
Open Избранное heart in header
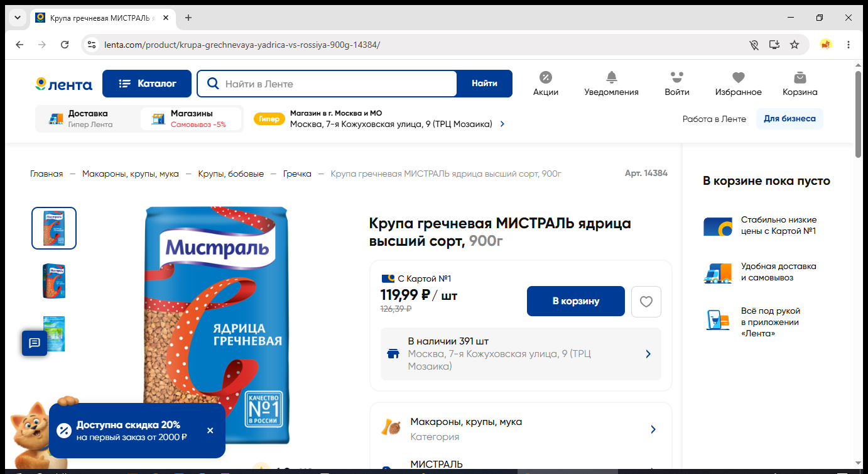738,84
